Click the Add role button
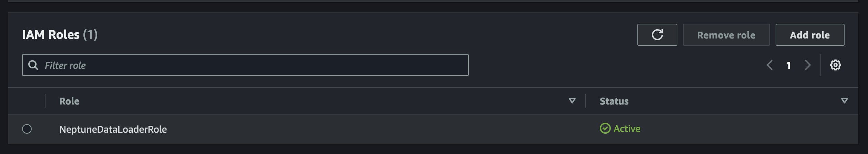868x154 pixels. 809,35
